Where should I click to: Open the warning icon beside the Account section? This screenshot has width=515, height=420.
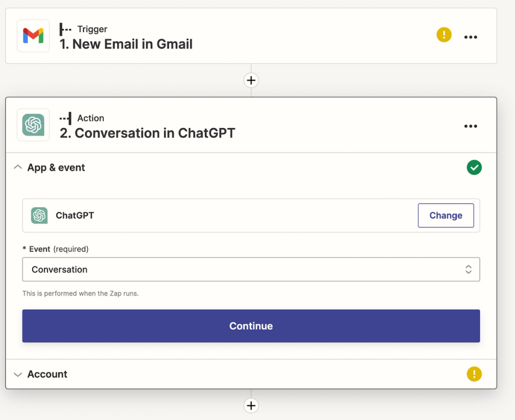474,374
